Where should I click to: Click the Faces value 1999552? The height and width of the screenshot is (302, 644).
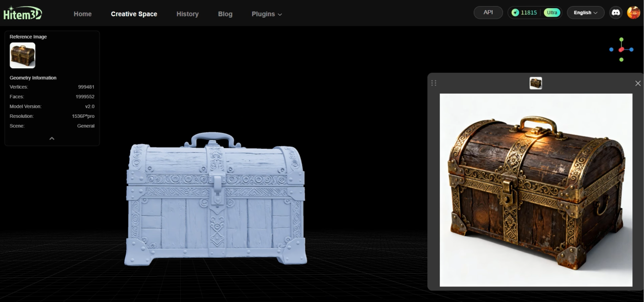85,97
